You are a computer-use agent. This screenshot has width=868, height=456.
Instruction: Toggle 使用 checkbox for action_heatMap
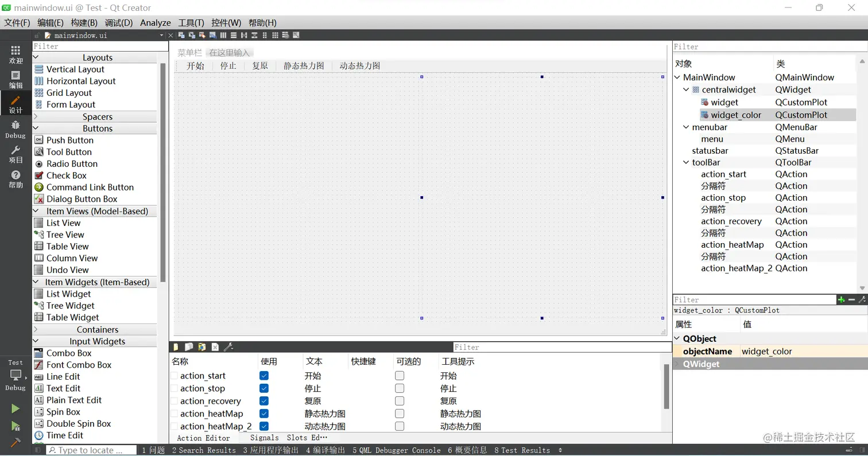(264, 414)
